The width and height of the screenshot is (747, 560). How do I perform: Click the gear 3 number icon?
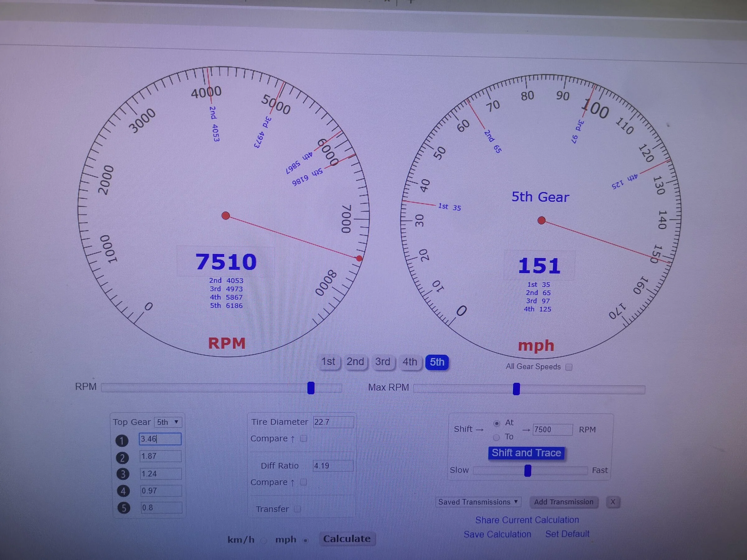[123, 474]
